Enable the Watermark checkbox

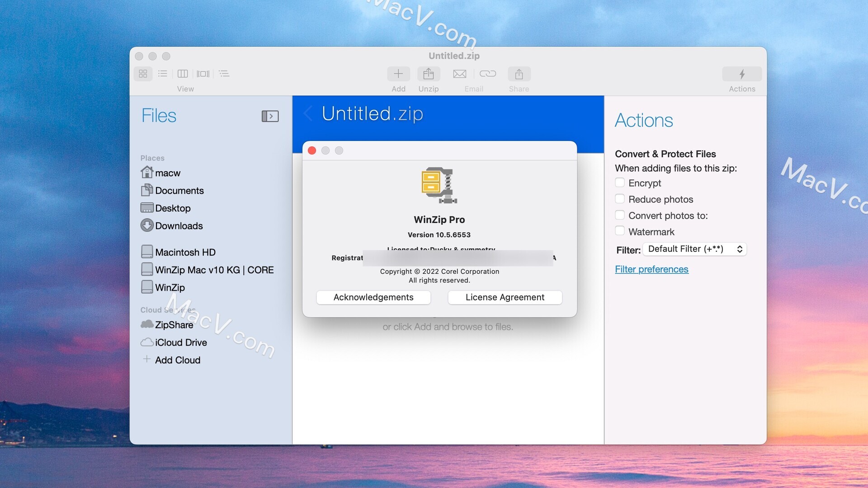point(620,232)
